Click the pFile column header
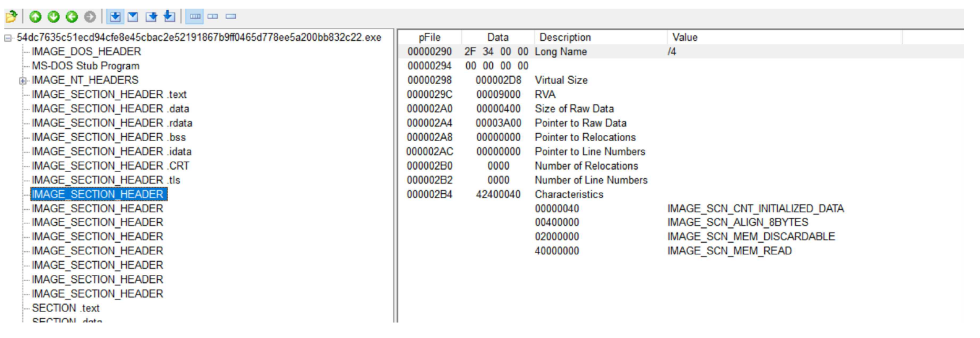 pos(429,37)
